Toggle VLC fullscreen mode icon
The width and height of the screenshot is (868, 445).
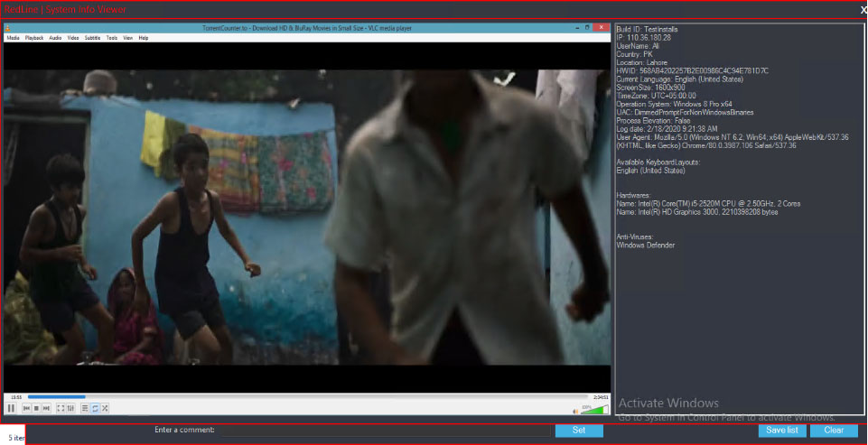[61, 409]
